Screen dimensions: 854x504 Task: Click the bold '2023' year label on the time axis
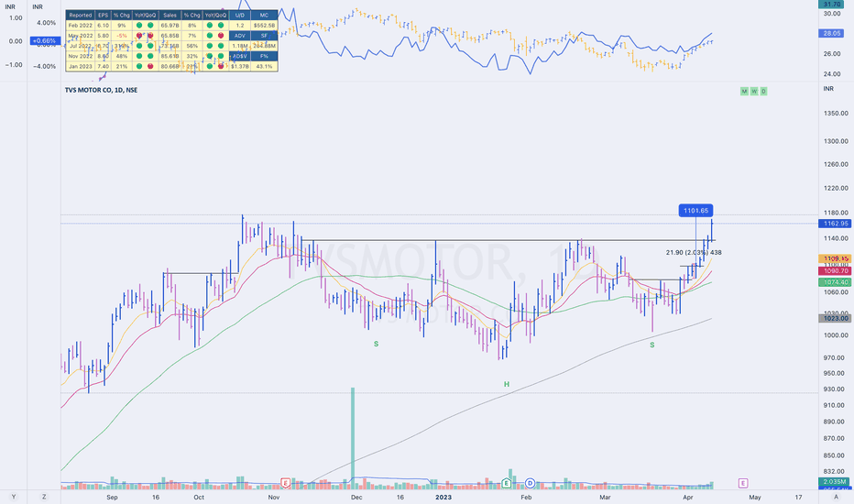[x=443, y=497]
